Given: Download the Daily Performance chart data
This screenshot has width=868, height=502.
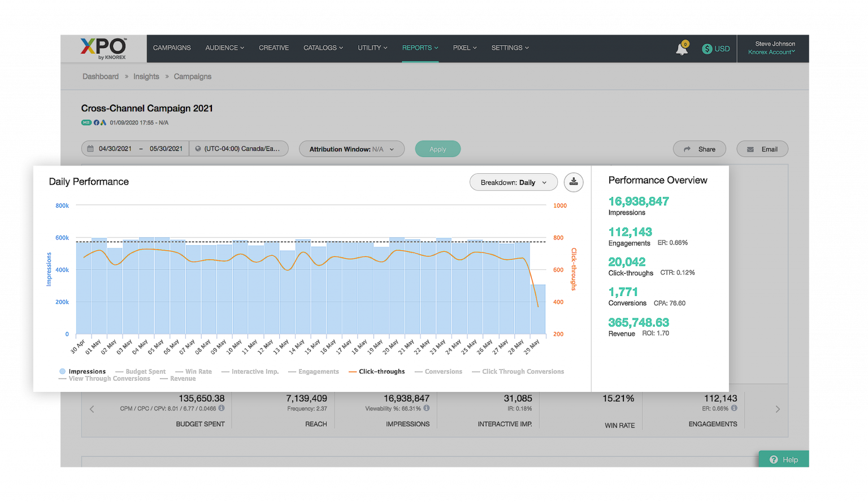Looking at the screenshot, I should pyautogui.click(x=573, y=182).
